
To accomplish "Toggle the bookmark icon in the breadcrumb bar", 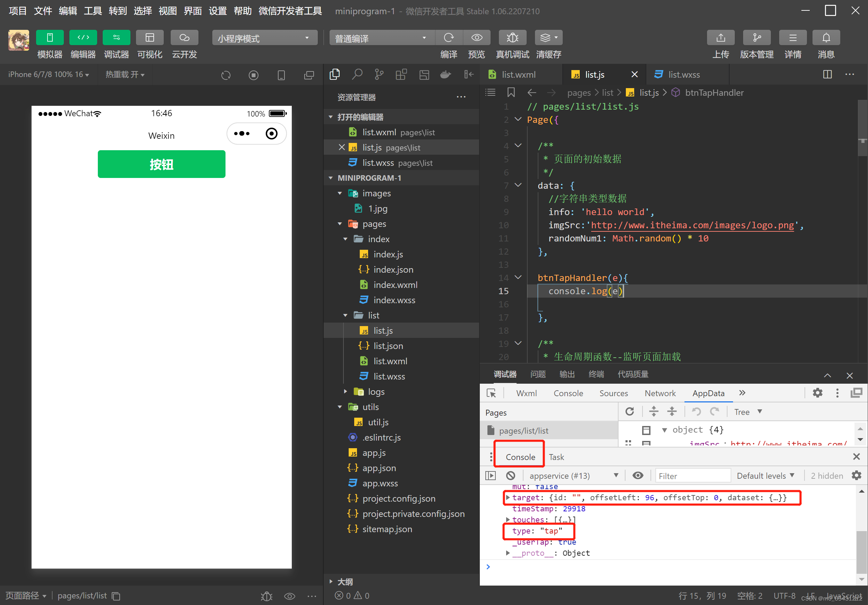I will click(x=511, y=92).
